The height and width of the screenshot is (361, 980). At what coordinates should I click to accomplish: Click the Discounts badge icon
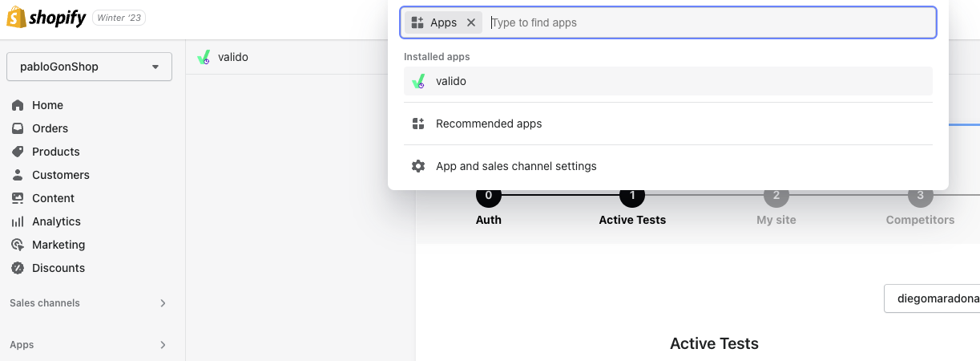[x=18, y=268]
